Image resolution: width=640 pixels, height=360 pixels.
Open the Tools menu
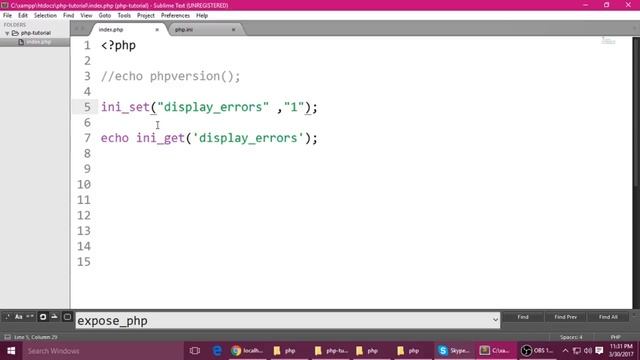124,16
